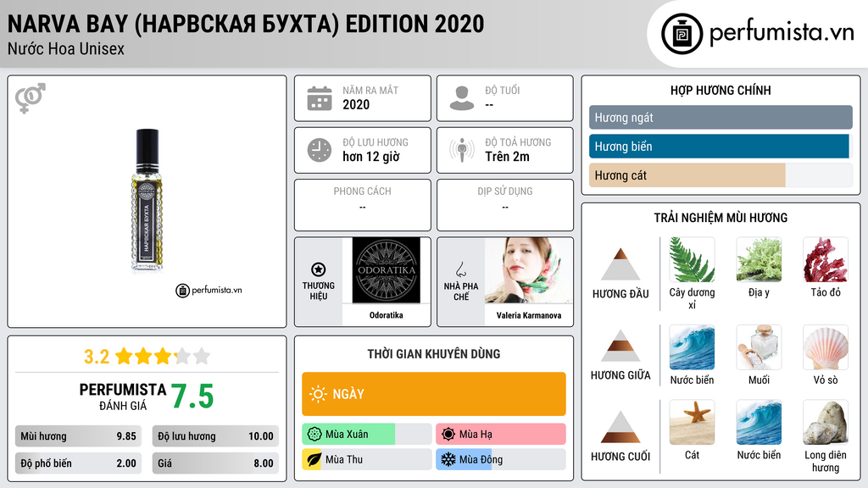Click the sun icon in the Ngày bar
Screen dimensions: 868x488
[319, 394]
